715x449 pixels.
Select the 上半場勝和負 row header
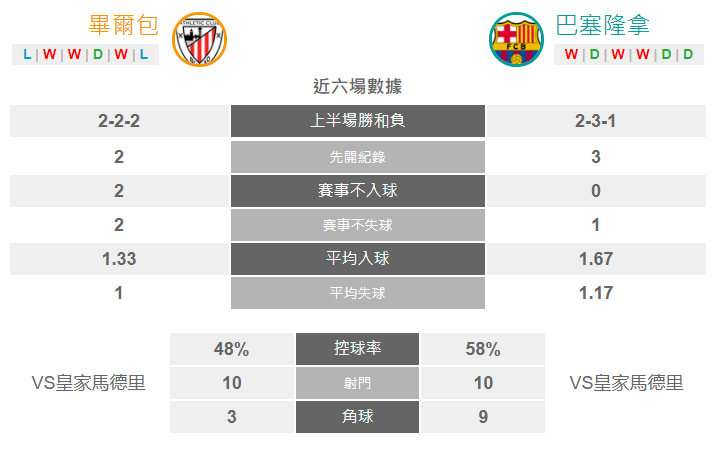pyautogui.click(x=358, y=121)
